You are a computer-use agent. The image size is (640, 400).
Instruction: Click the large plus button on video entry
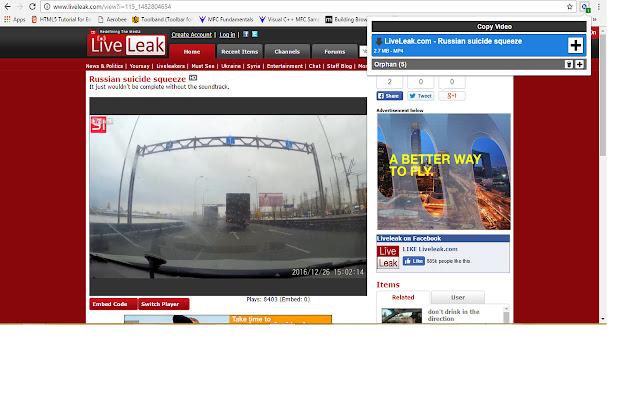click(x=576, y=45)
